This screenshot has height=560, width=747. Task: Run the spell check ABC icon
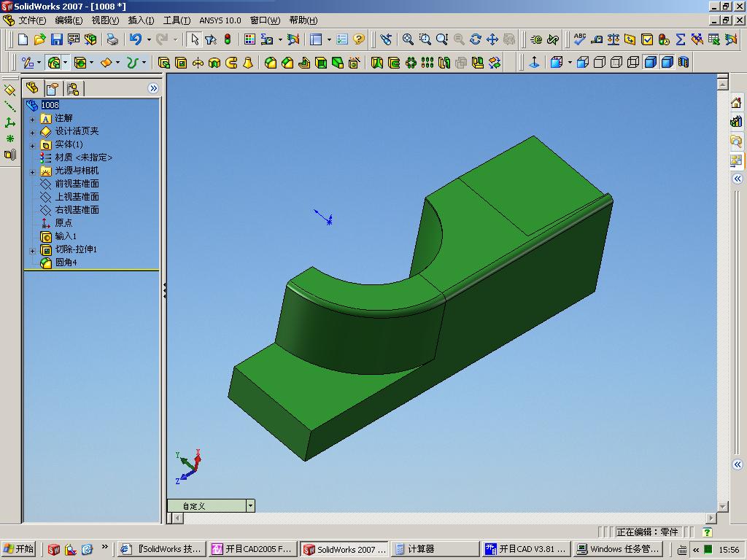click(x=580, y=39)
